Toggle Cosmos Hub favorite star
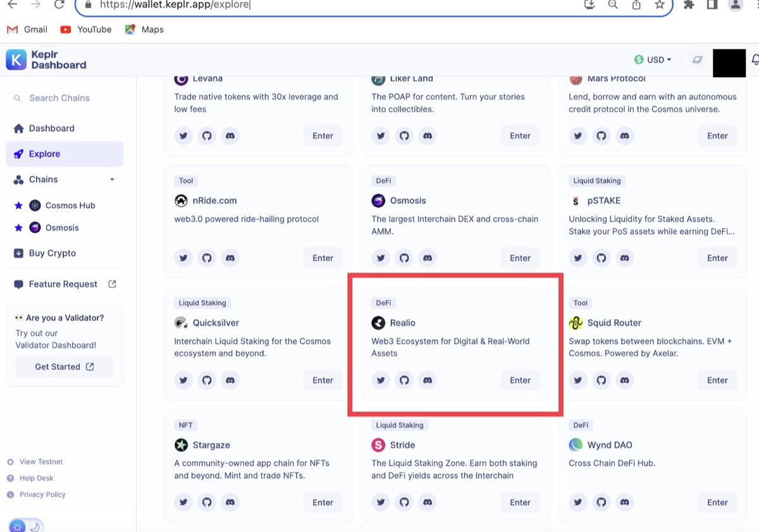 coord(18,206)
